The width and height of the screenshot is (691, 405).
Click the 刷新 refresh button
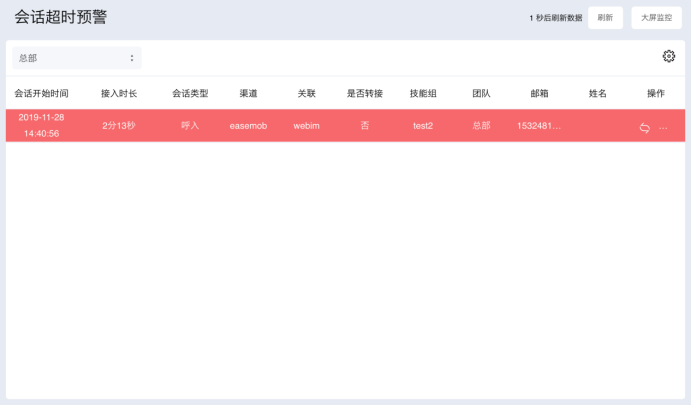click(x=605, y=18)
